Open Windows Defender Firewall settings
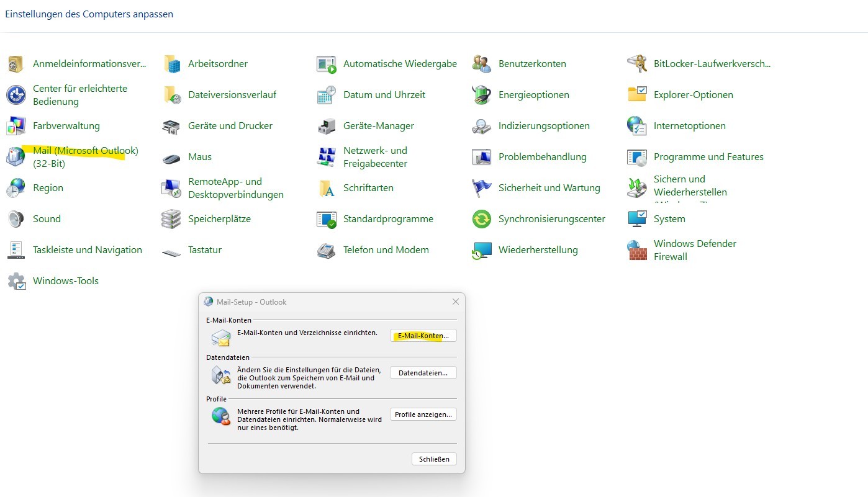This screenshot has width=868, height=497. [695, 249]
